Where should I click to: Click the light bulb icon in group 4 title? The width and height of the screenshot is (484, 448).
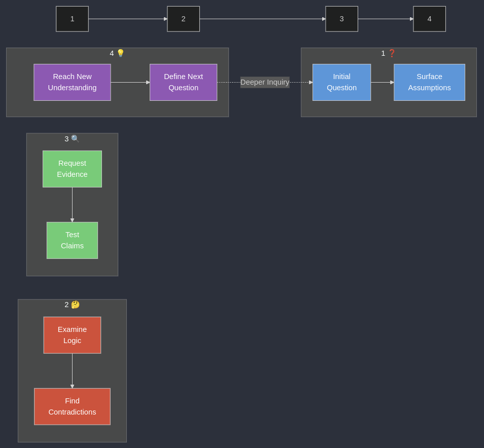tap(120, 53)
